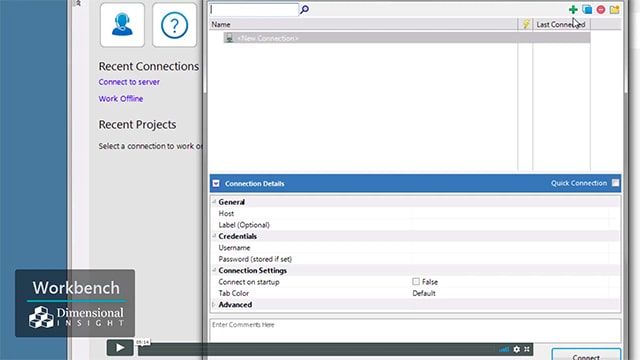Toggle the Quick Connection checkbox
This screenshot has height=360, width=640.
615,183
